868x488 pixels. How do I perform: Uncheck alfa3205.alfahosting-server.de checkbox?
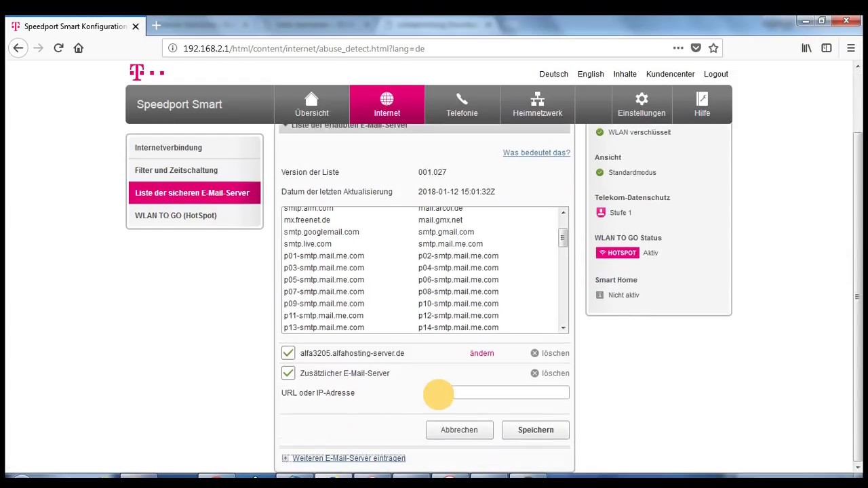click(x=288, y=353)
